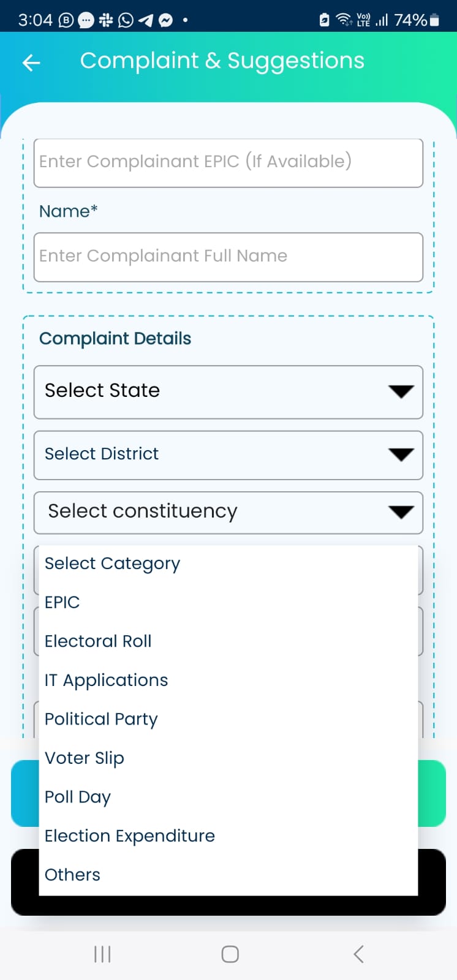The height and width of the screenshot is (980, 457).
Task: Expand the Select District dropdown
Action: [x=228, y=455]
